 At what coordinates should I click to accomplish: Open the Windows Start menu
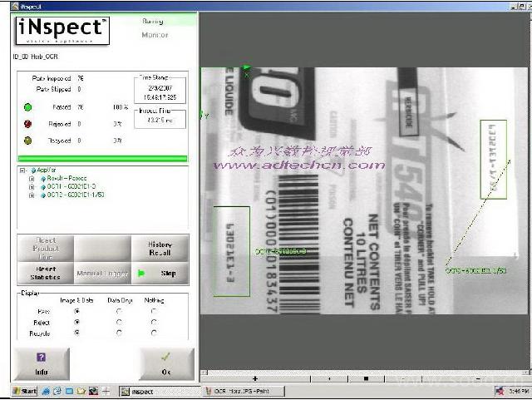[x=23, y=391]
